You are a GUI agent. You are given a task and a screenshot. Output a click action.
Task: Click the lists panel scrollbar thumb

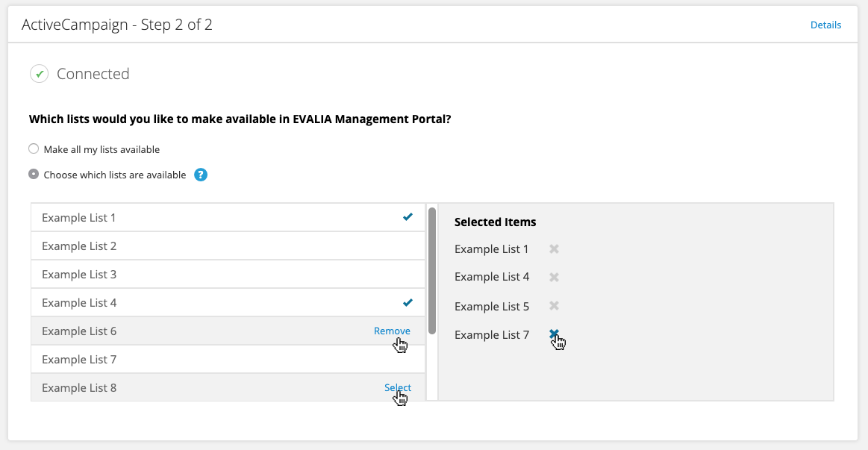(432, 271)
